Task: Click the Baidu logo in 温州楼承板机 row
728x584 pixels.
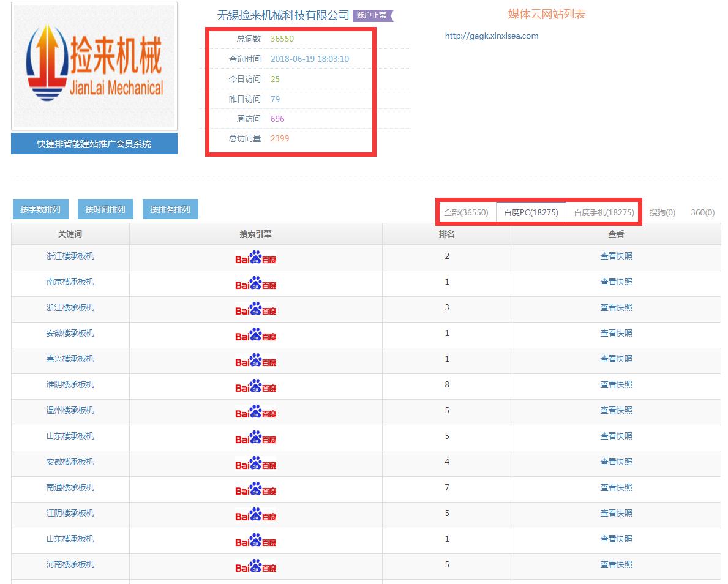Action: 255,412
